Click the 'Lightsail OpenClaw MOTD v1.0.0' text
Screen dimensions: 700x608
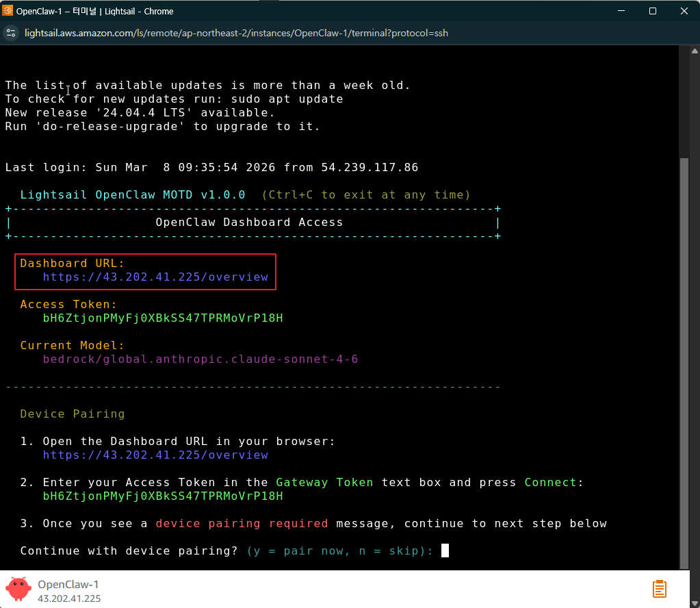133,194
